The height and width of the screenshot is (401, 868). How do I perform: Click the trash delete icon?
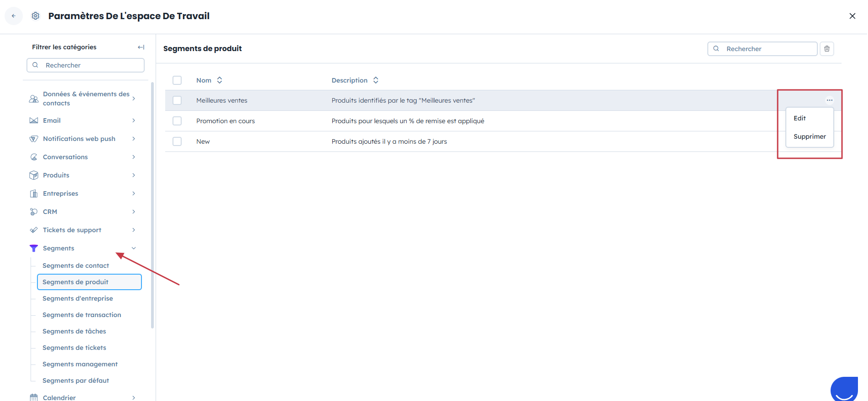click(x=827, y=49)
